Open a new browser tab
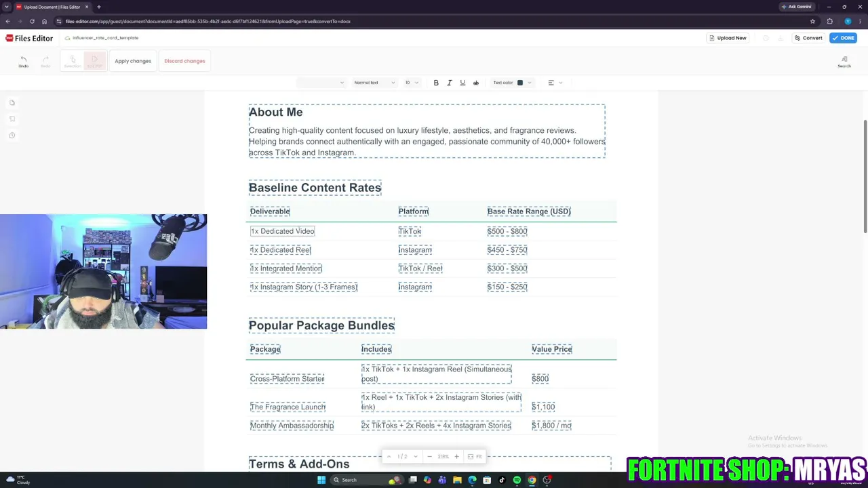Screen dimensions: 868x488 98,7
